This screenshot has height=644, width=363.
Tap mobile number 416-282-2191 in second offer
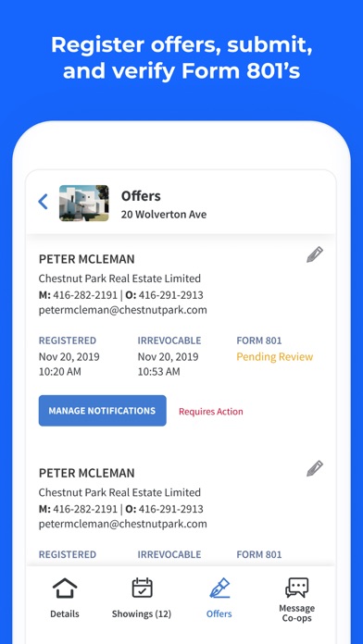85,509
